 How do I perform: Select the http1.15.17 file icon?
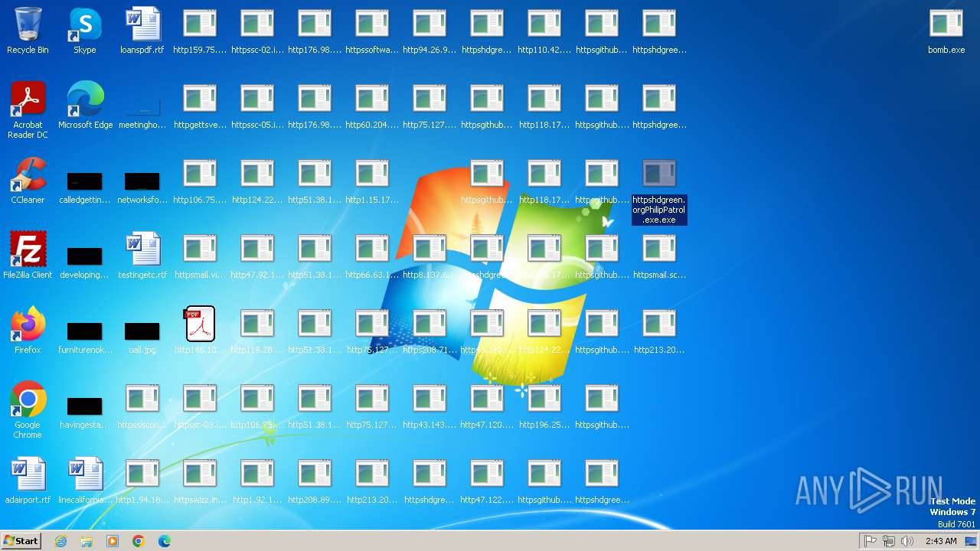(x=372, y=181)
